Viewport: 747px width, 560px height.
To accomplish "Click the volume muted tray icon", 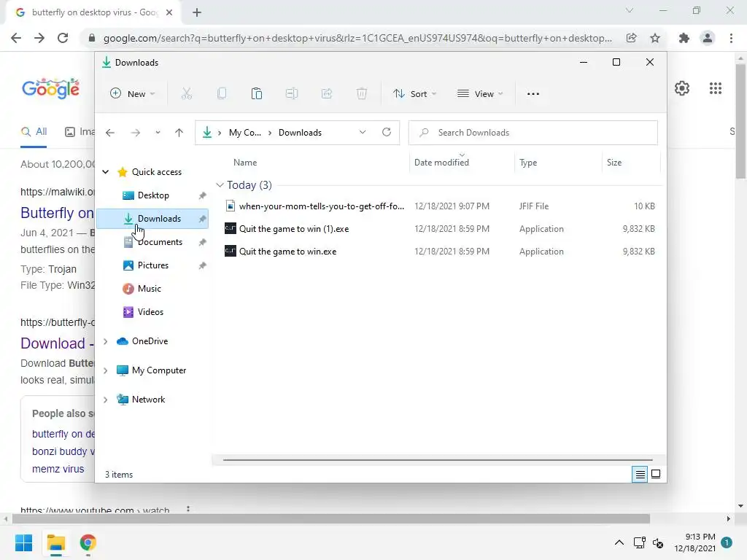I will (x=658, y=542).
